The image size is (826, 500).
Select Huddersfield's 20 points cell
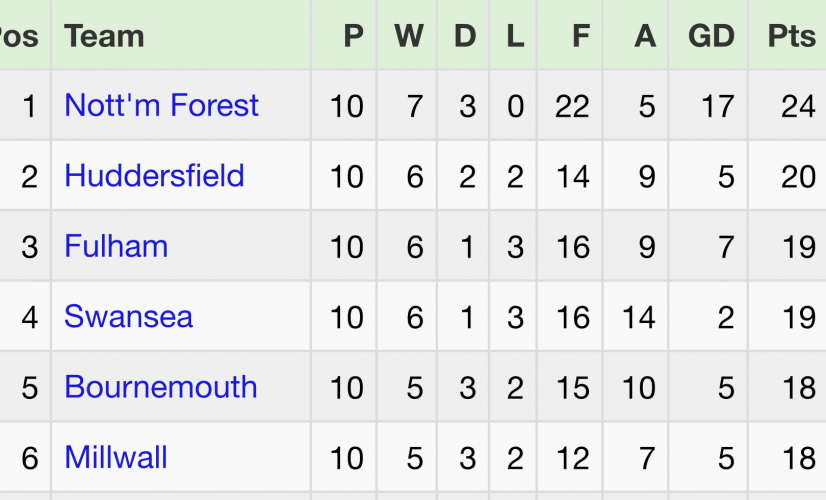click(798, 176)
